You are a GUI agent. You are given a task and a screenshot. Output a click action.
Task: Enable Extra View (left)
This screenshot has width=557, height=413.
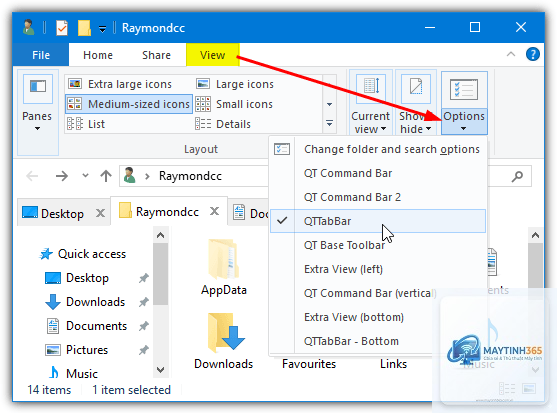(x=378, y=269)
